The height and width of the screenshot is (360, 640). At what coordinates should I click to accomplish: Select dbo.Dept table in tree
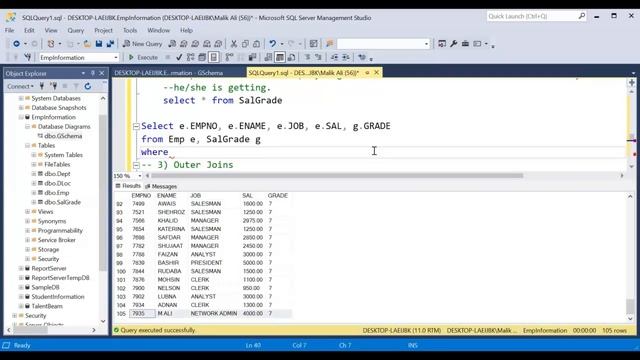(58, 174)
